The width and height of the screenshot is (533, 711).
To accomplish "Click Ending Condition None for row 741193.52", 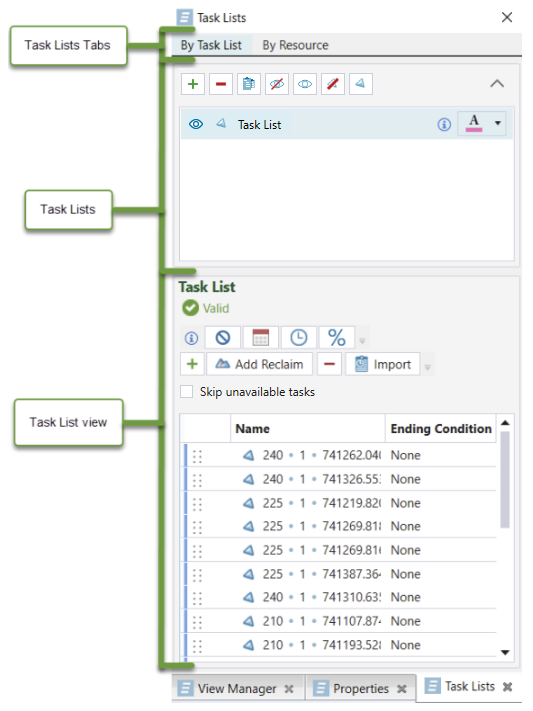I will tap(406, 645).
